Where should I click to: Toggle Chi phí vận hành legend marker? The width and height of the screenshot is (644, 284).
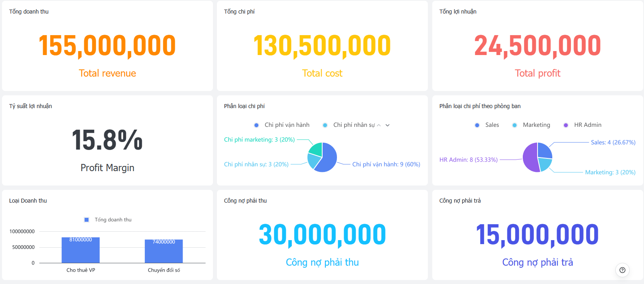(x=256, y=125)
